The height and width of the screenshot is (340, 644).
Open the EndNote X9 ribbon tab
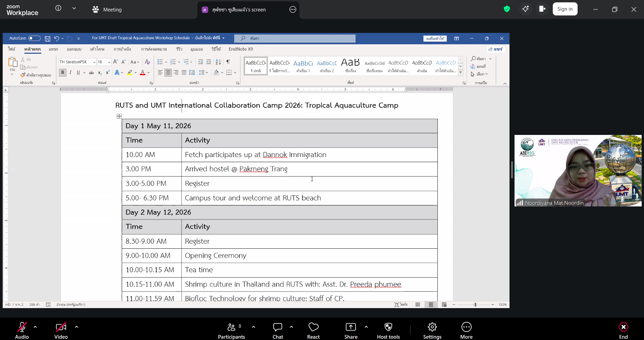coord(240,49)
